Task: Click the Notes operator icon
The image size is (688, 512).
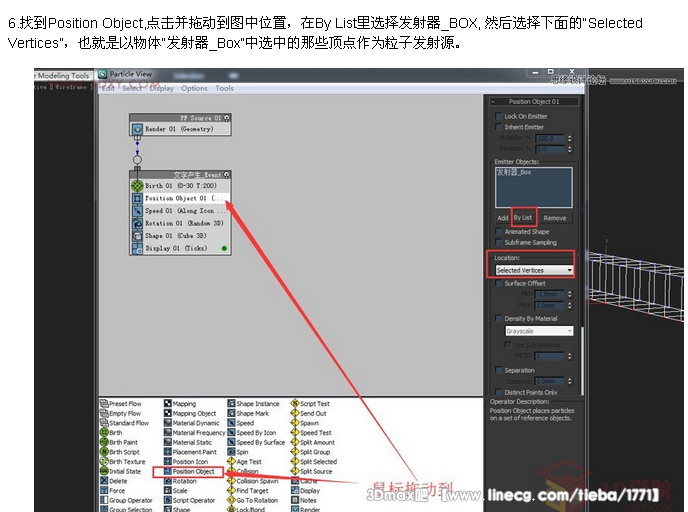Action: coord(295,500)
